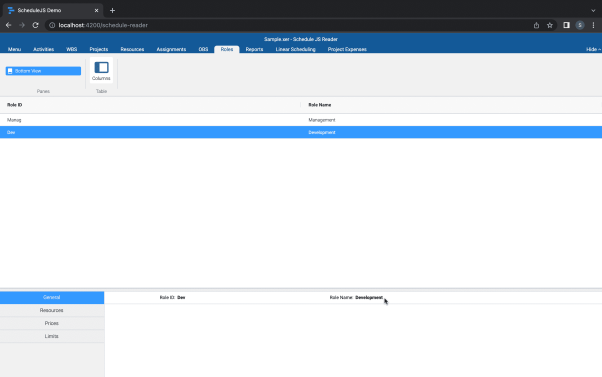602x377 pixels.
Task: Sort by the Role Name column header
Action: pos(452,105)
